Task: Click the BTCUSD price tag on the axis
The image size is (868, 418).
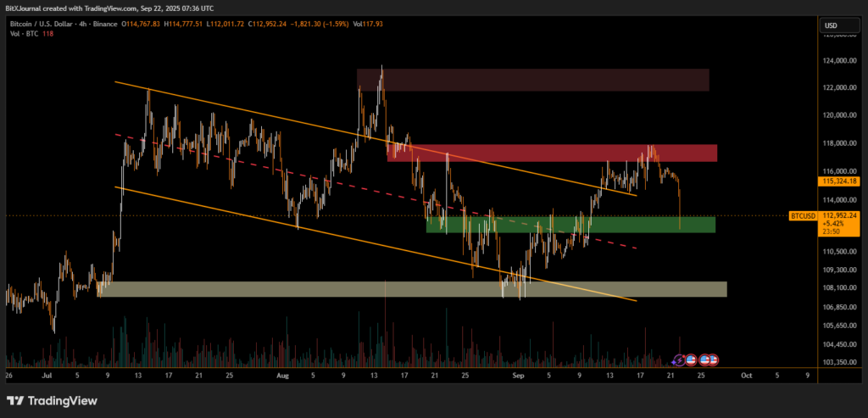Action: coord(804,215)
